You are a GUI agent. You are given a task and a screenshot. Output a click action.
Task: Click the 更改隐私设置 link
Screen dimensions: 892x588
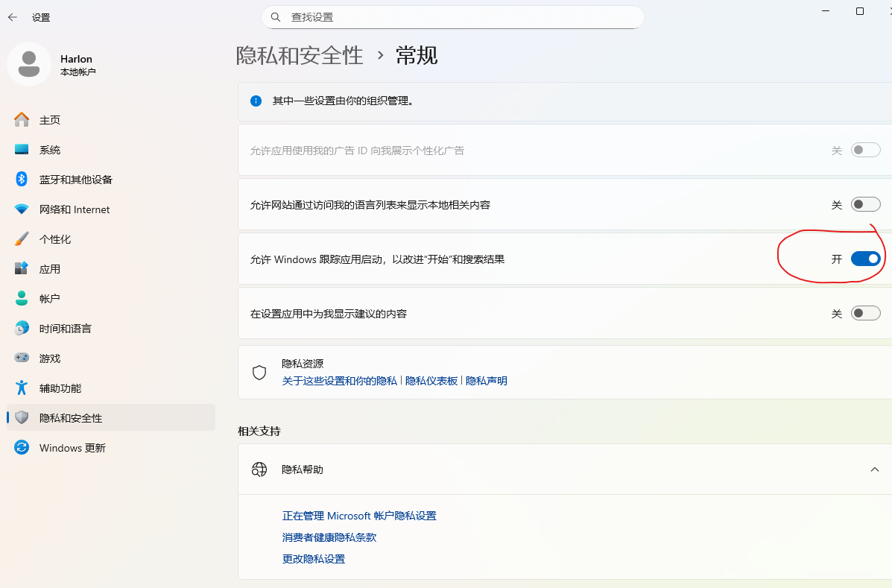[x=314, y=559]
